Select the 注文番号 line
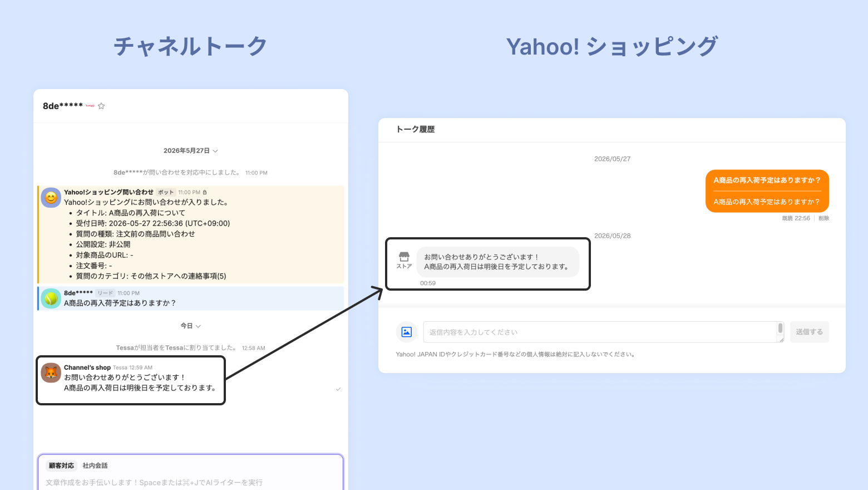The height and width of the screenshot is (490, 868). [x=94, y=266]
